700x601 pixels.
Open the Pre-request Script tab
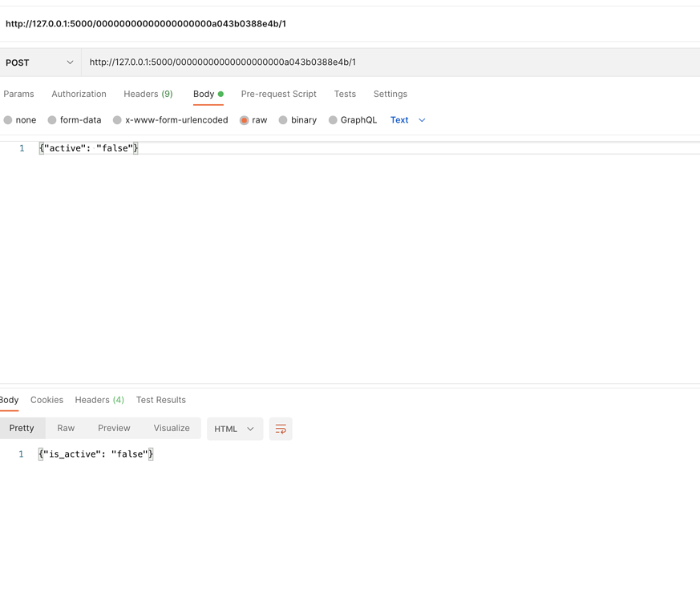pyautogui.click(x=278, y=94)
